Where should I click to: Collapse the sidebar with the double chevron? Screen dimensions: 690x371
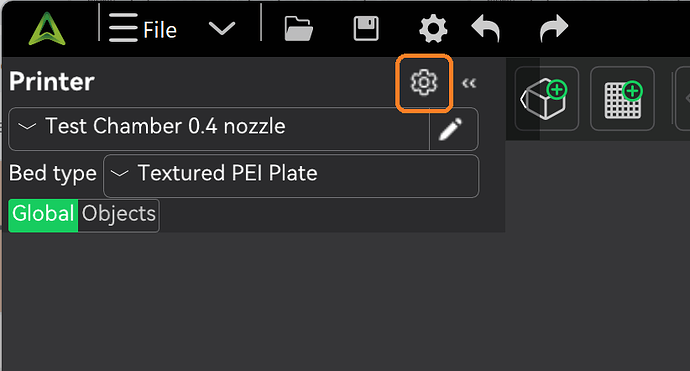pyautogui.click(x=469, y=83)
